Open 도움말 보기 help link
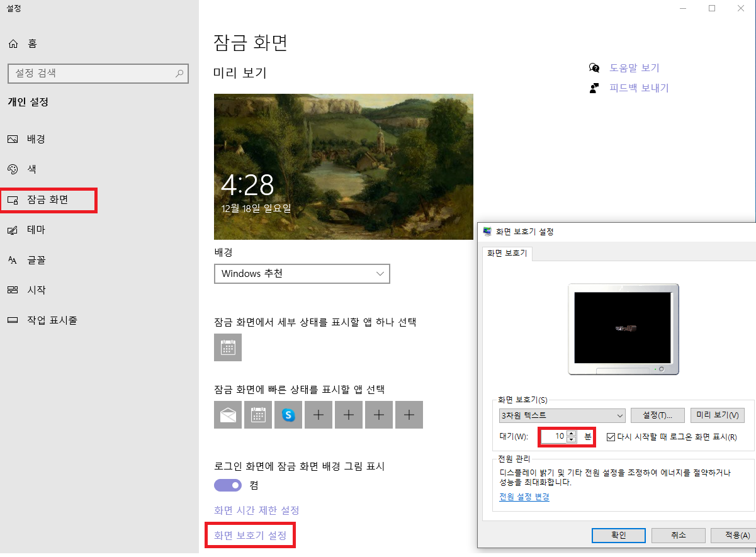Screen dimensions: 756x557 click(x=635, y=68)
